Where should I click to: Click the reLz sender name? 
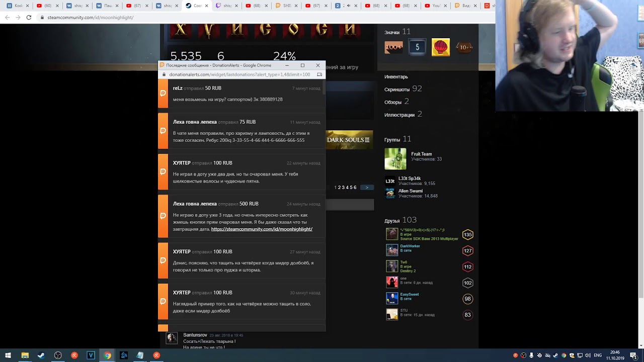pyautogui.click(x=178, y=88)
